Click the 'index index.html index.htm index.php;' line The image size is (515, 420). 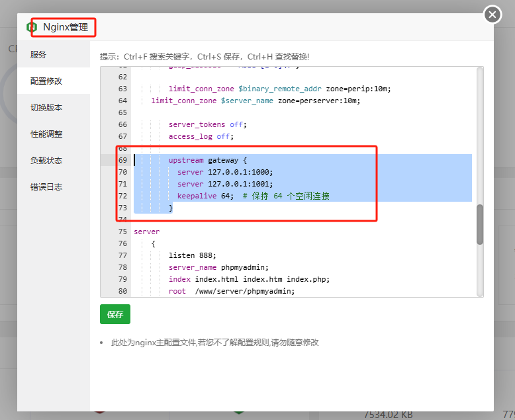tap(249, 279)
